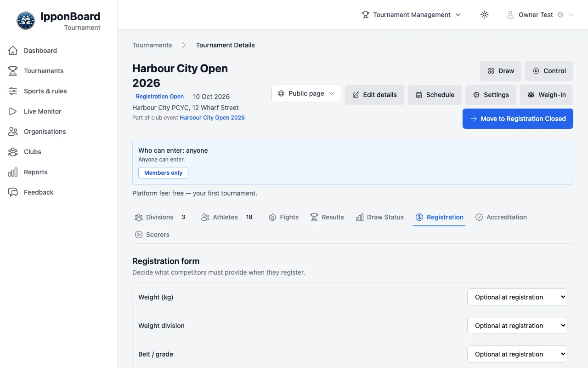Viewport: 588px width, 368px height.
Task: Click the pencil icon on Edit details
Action: tap(356, 95)
